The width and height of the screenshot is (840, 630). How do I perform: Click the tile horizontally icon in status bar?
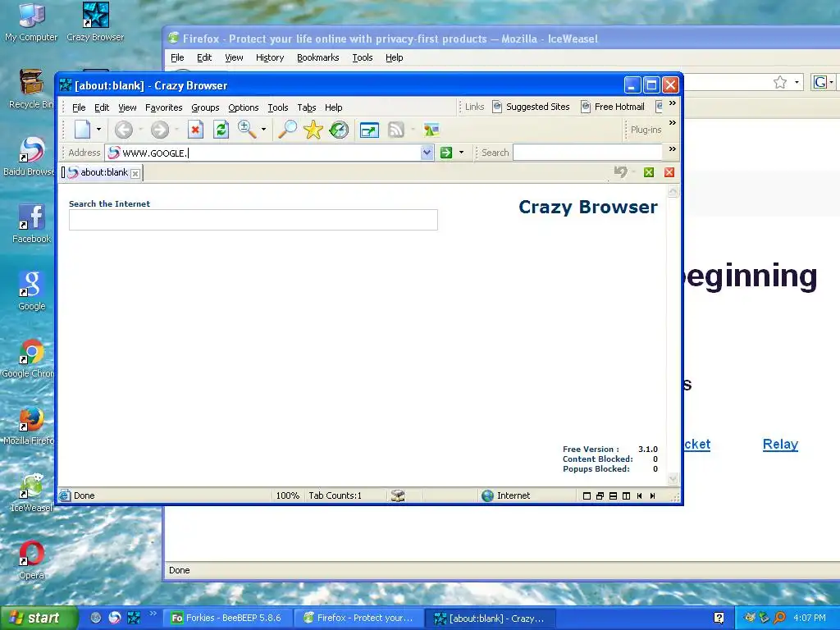(614, 496)
